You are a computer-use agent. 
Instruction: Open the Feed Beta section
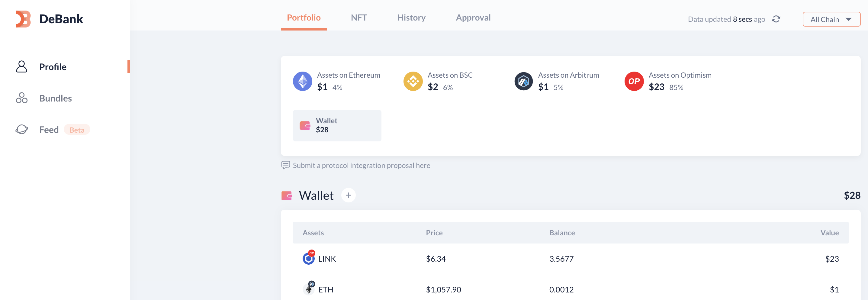tap(49, 129)
